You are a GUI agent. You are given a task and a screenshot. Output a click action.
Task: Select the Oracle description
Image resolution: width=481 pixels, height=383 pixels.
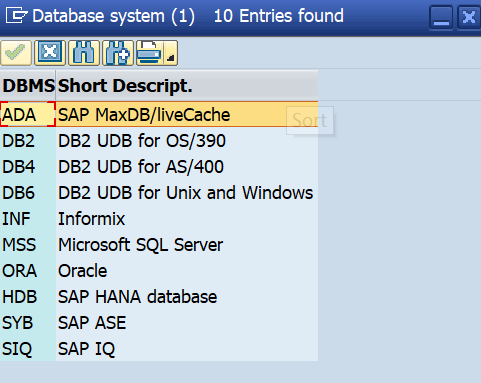click(187, 271)
